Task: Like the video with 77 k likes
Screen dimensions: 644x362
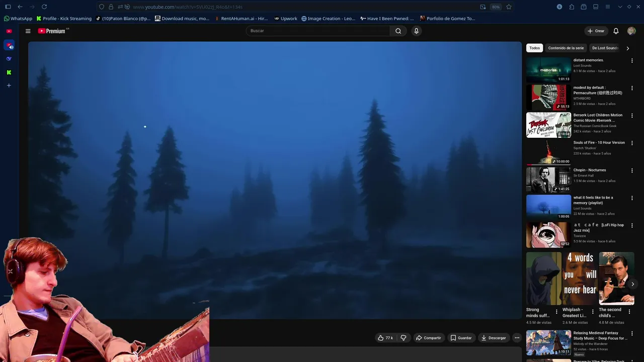Action: tap(385, 338)
